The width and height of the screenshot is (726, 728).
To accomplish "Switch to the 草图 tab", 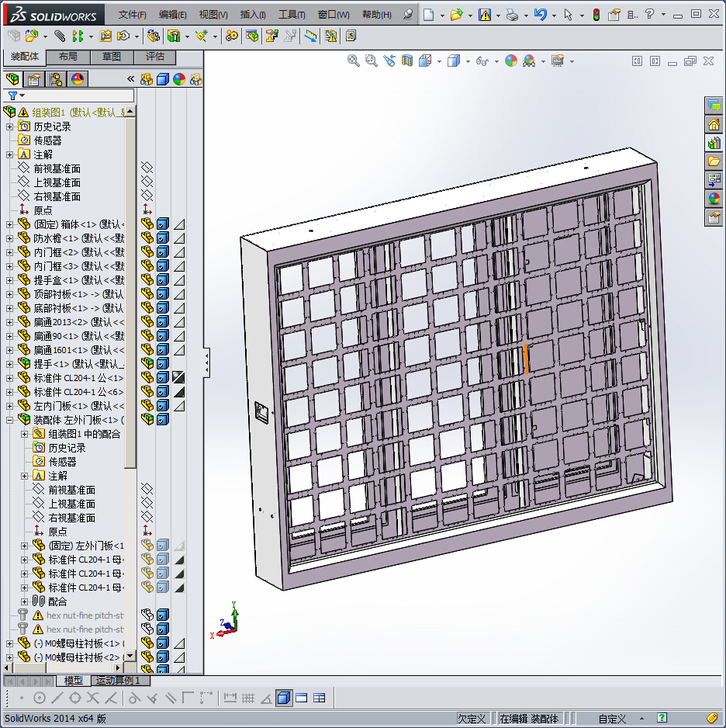I will tap(112, 57).
